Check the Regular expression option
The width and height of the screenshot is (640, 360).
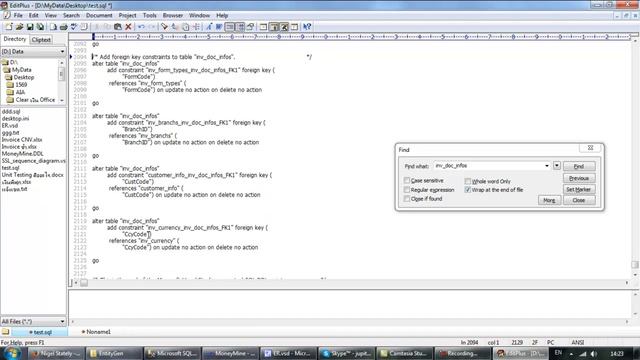407,189
